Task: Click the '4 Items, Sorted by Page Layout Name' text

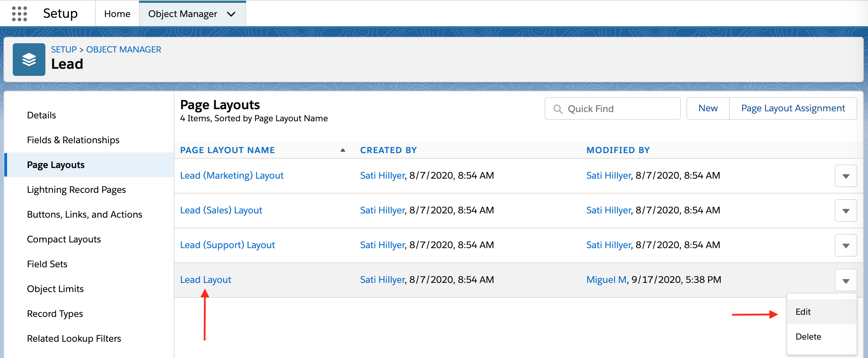Action: [x=254, y=118]
